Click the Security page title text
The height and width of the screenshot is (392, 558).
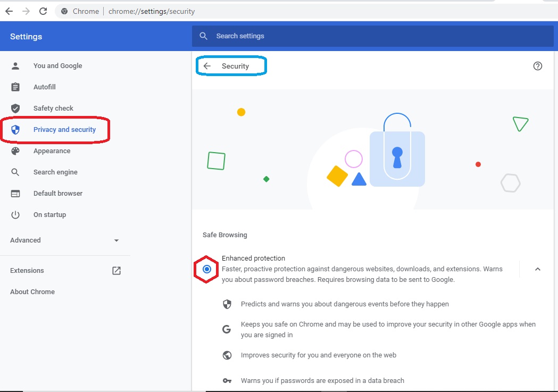(235, 66)
